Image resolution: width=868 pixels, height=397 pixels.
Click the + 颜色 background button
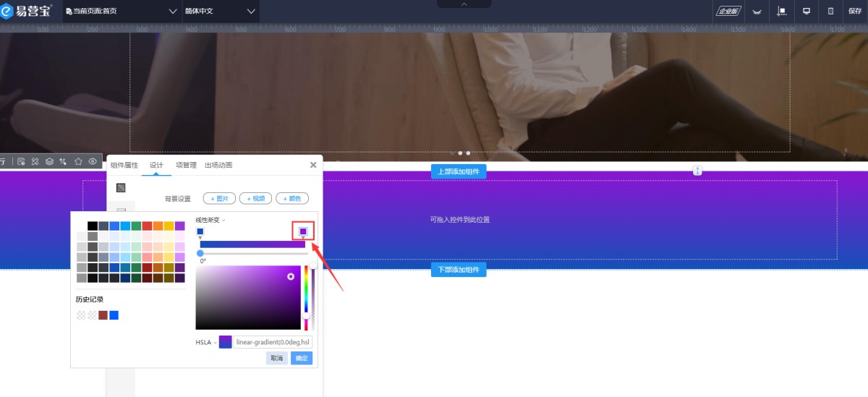[292, 198]
